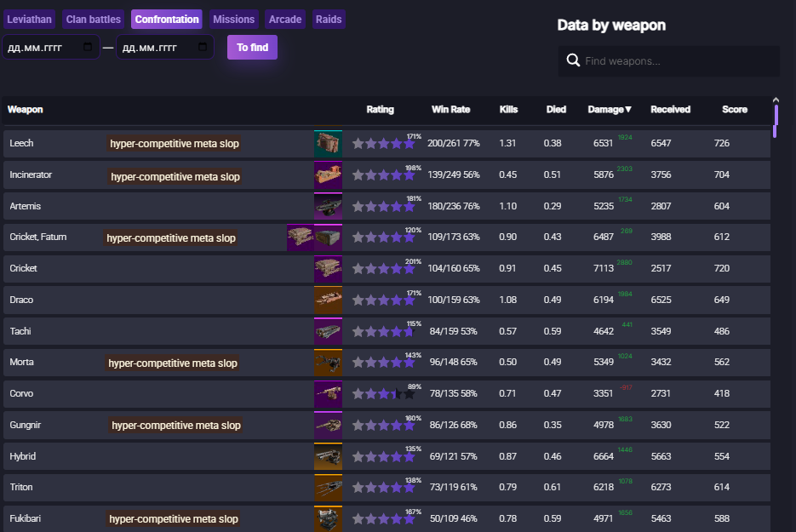Switch to the Clan battles tab
The height and width of the screenshot is (532, 796).
pyautogui.click(x=94, y=20)
